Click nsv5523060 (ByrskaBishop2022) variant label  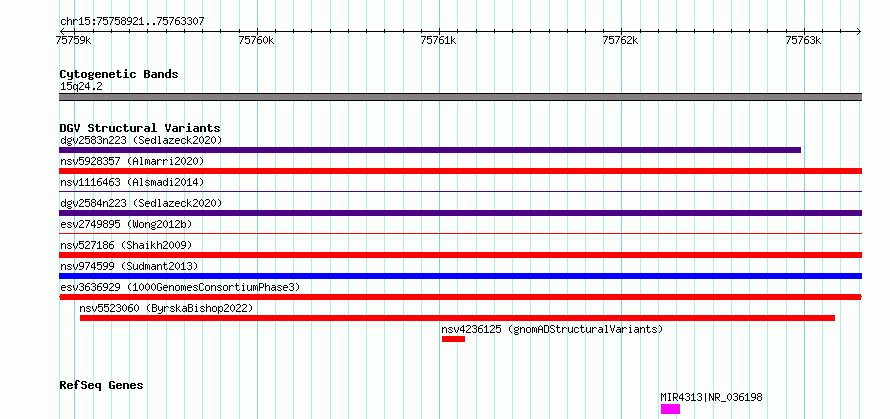click(x=166, y=308)
